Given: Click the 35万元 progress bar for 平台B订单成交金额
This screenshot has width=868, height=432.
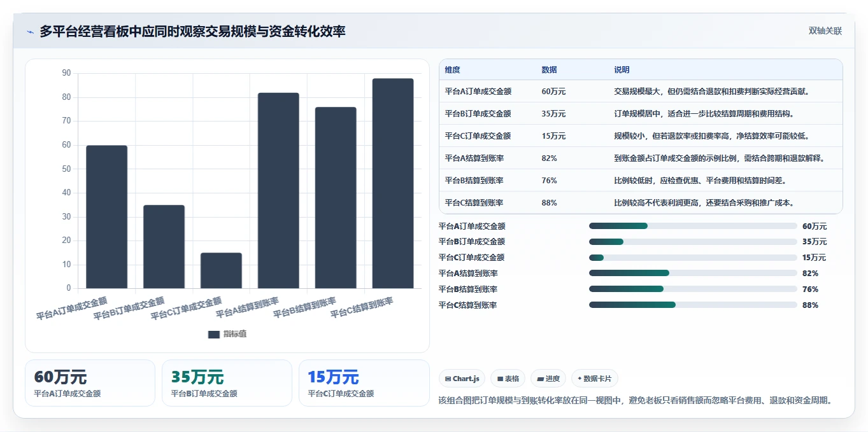Looking at the screenshot, I should 693,242.
